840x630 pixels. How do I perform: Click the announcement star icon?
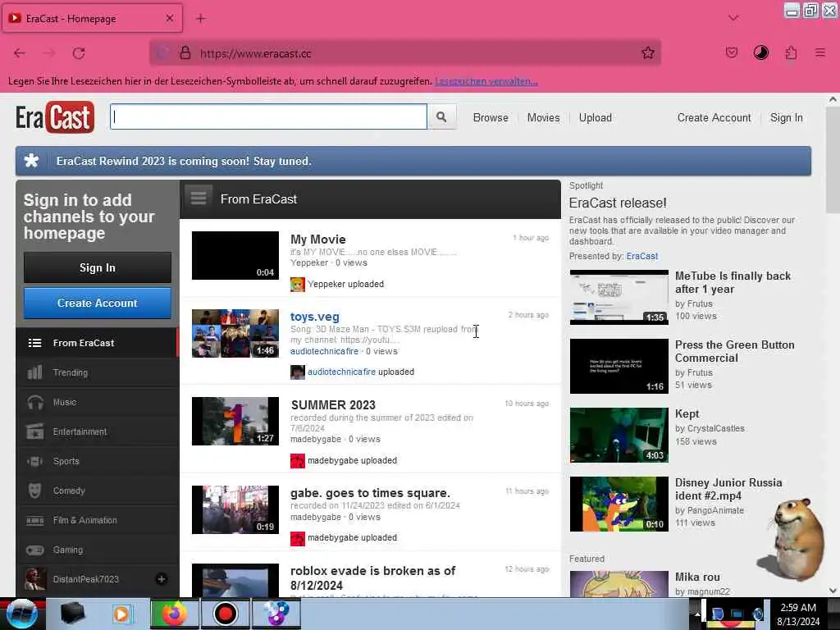[x=32, y=161]
